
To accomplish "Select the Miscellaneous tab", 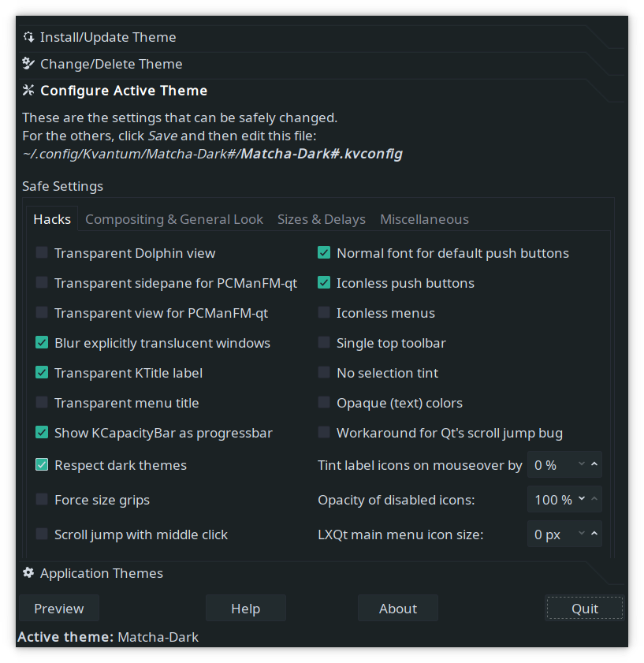I will [424, 219].
